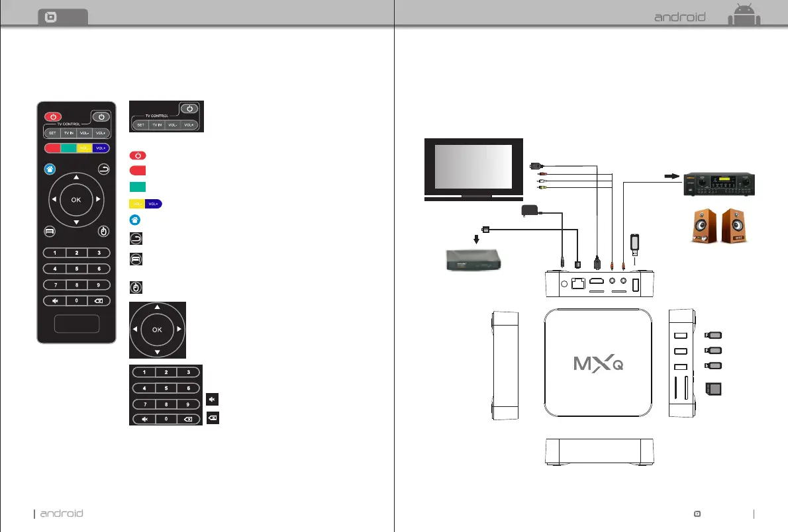Click mouse mode button on large remote
This screenshot has width=788, height=532.
coord(103,231)
